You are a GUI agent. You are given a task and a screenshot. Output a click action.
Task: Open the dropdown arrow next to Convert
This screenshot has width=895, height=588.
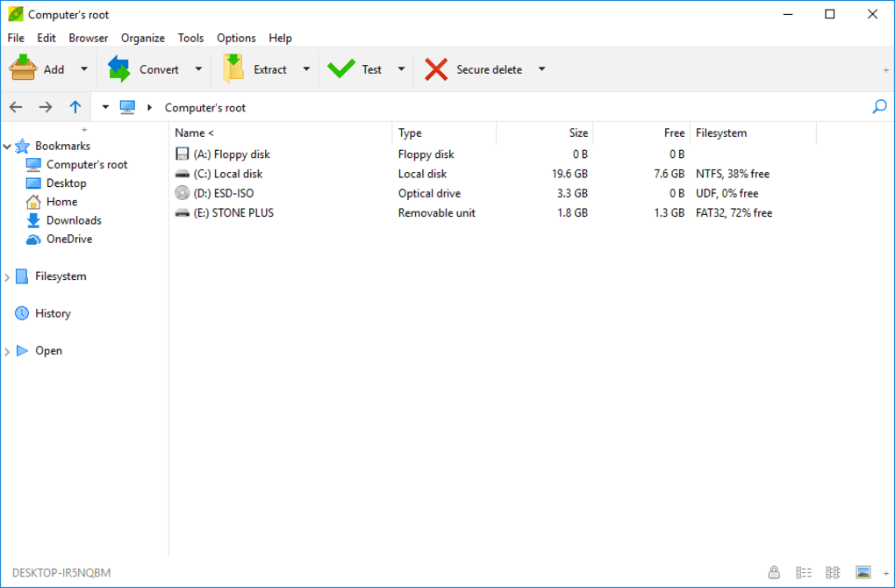[198, 69]
